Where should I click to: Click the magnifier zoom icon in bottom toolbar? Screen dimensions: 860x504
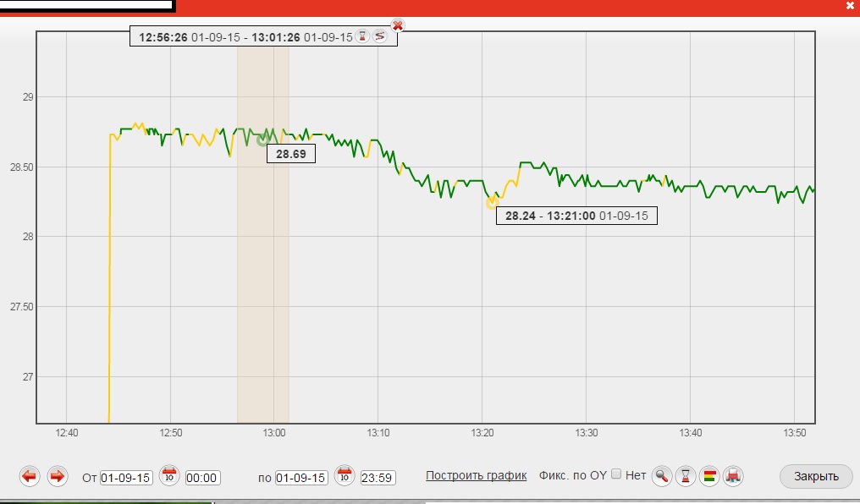tap(662, 476)
